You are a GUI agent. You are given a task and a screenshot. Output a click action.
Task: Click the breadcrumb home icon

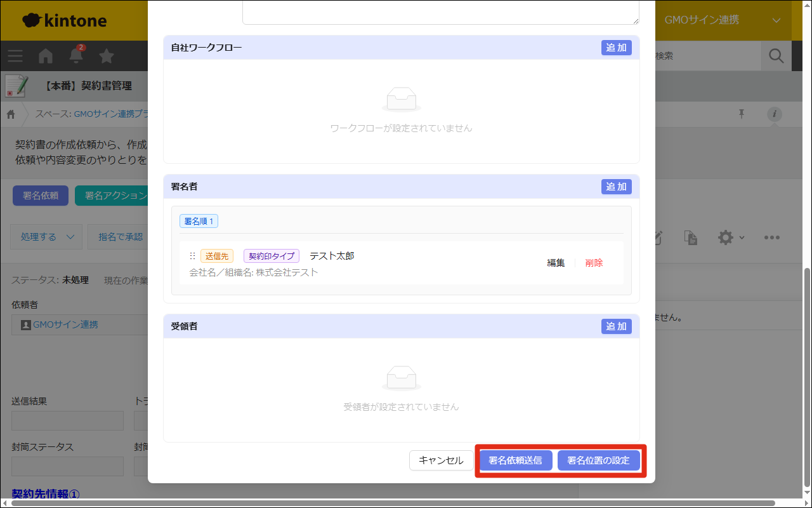click(11, 114)
